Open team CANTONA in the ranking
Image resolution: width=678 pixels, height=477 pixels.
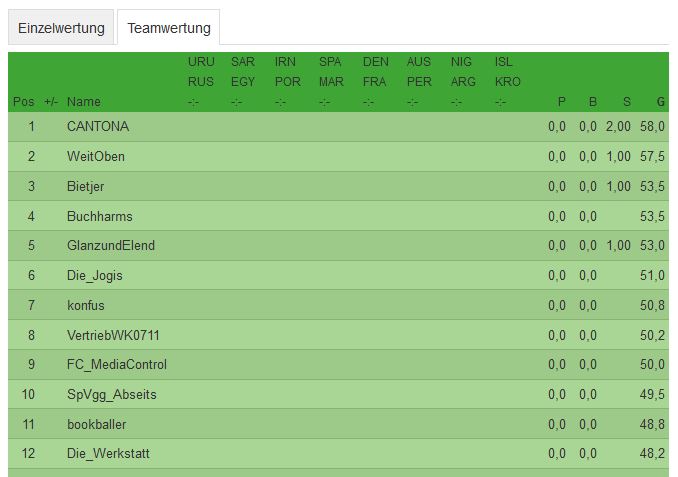click(x=98, y=127)
